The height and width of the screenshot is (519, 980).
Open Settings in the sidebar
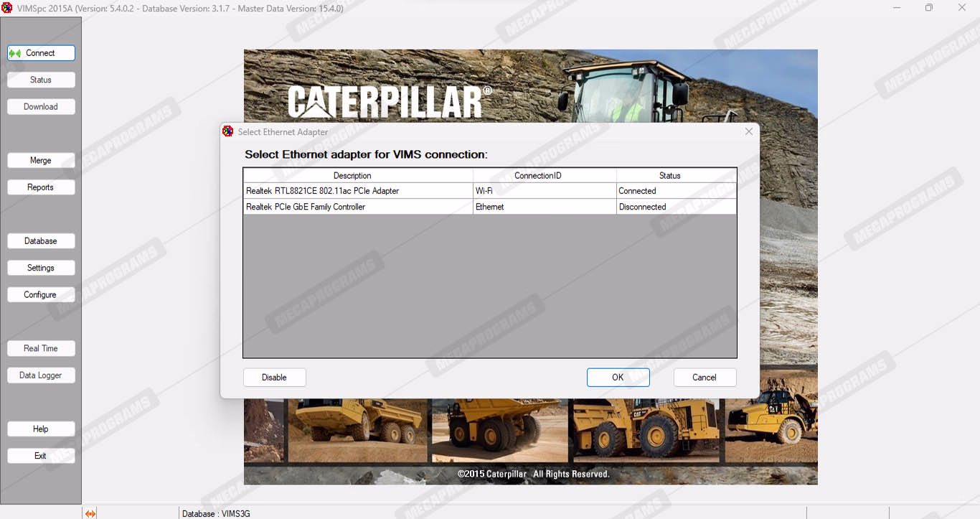[x=41, y=268]
